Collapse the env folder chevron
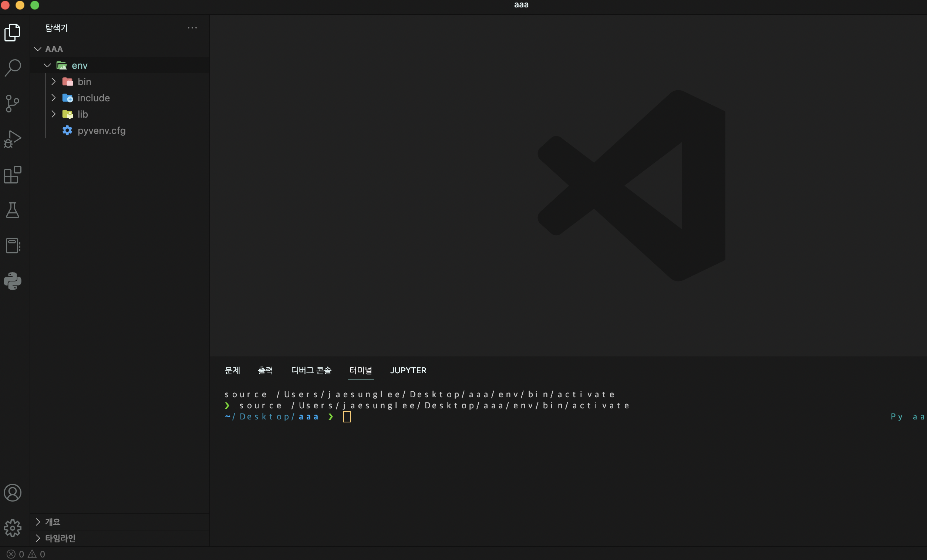Screen dimensions: 927x560 [47, 65]
